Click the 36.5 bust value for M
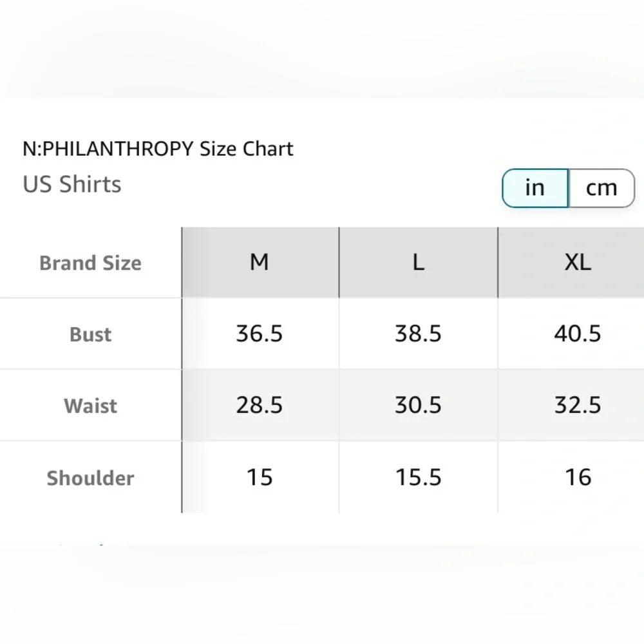 [x=259, y=334]
